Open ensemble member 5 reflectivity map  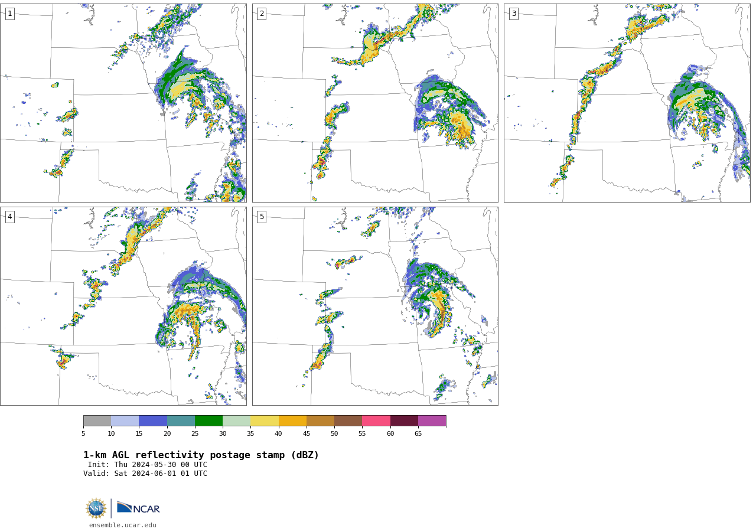coord(375,306)
